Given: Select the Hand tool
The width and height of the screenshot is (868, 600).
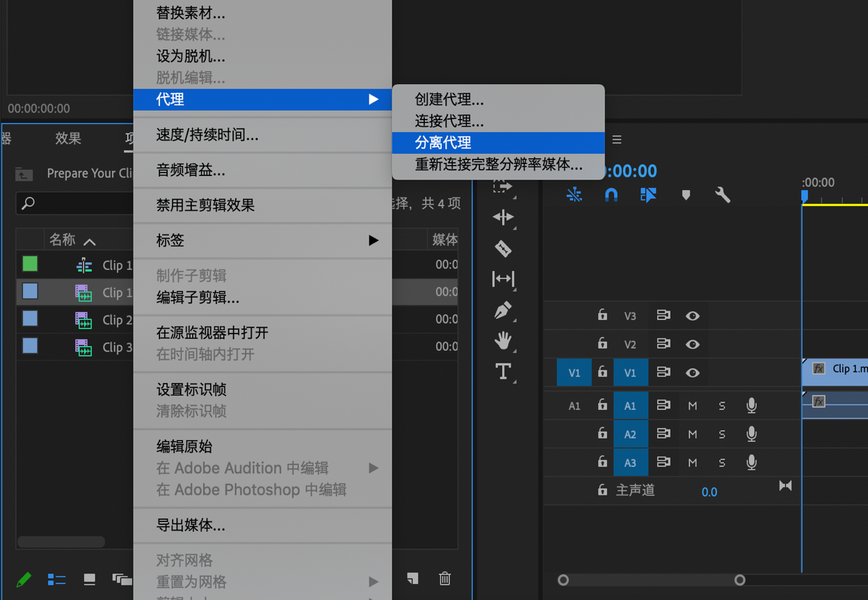Looking at the screenshot, I should 503,340.
